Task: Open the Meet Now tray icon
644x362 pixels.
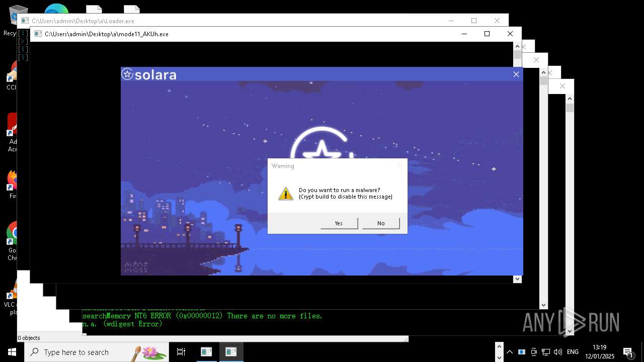Action: (x=534, y=352)
